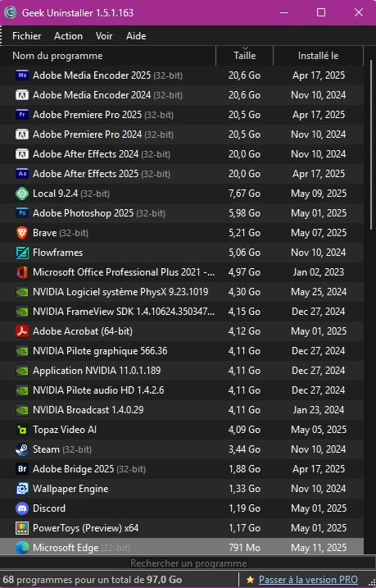Click the 7,67 Go size value
376x588 pixels.
point(244,194)
